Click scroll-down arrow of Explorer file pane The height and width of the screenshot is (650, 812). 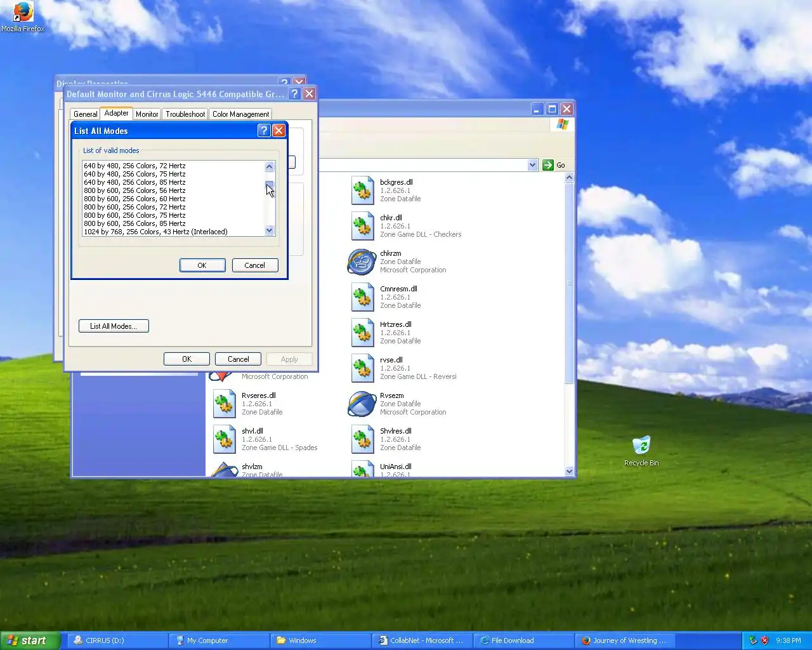coord(569,471)
